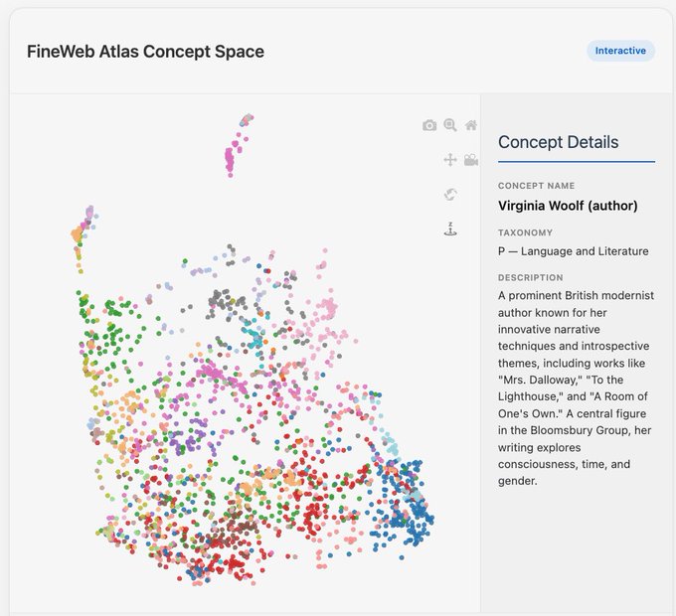Activate the Pan arrows tool
The width and height of the screenshot is (676, 616).
(x=450, y=160)
